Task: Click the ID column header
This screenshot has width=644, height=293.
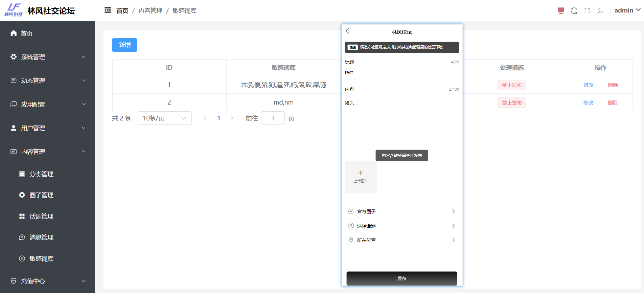Action: coord(169,68)
